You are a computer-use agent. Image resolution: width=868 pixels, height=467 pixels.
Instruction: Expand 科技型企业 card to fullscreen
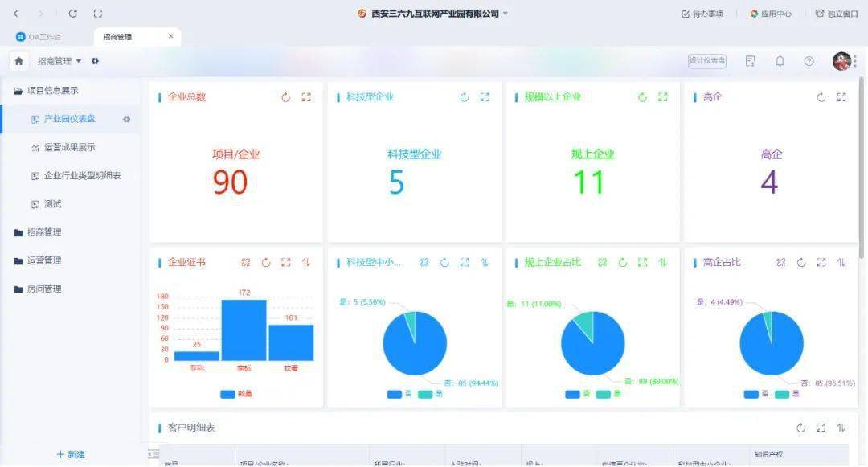[485, 97]
